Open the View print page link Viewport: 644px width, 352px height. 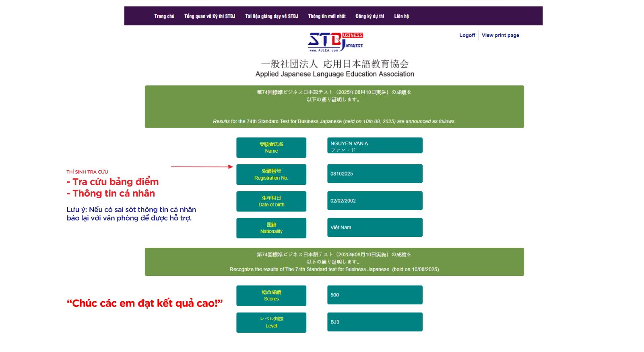[500, 35]
